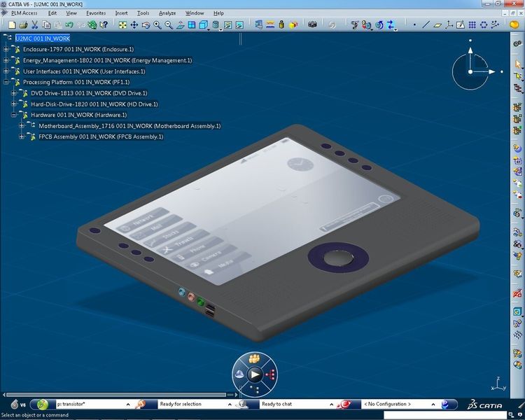
Task: Select the Motherboard_Assembly_1716 tree item
Action: click(129, 126)
